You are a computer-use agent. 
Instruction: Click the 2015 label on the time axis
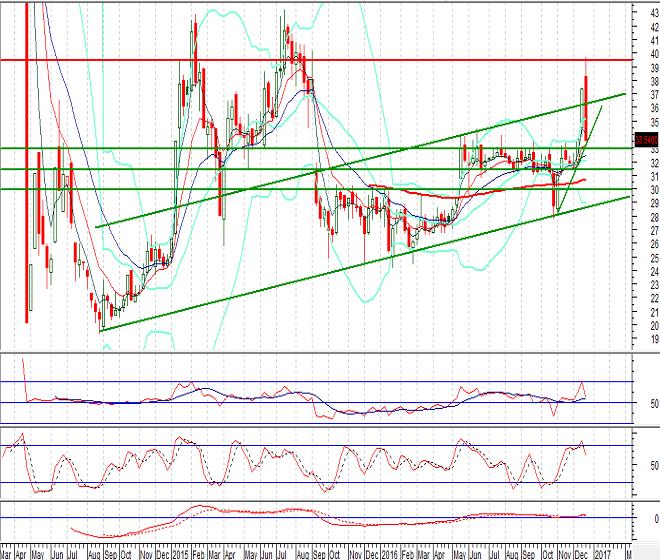point(181,555)
